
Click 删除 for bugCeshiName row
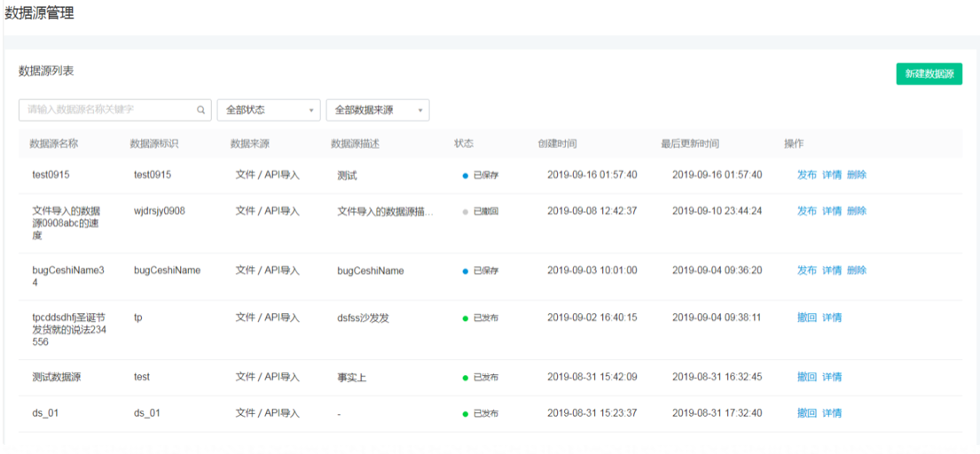coord(856,270)
